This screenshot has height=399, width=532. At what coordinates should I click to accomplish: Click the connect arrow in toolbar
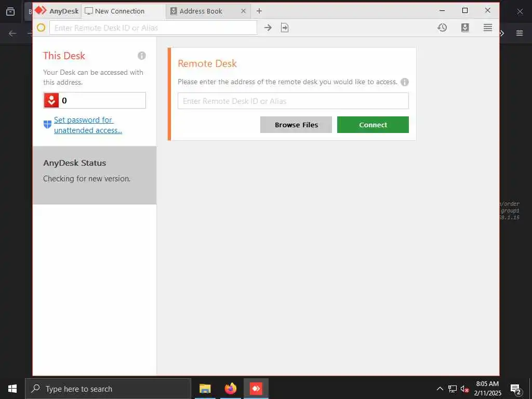point(268,28)
